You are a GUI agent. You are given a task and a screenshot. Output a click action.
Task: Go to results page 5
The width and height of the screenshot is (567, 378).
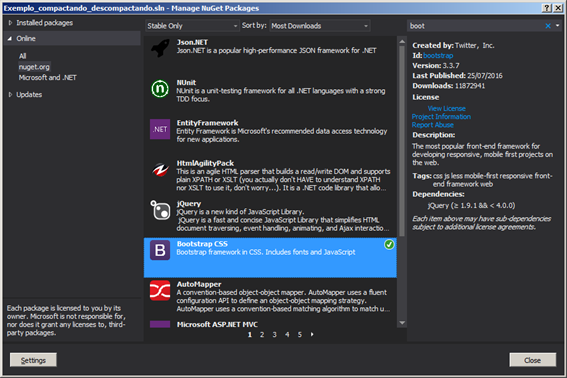coord(300,335)
